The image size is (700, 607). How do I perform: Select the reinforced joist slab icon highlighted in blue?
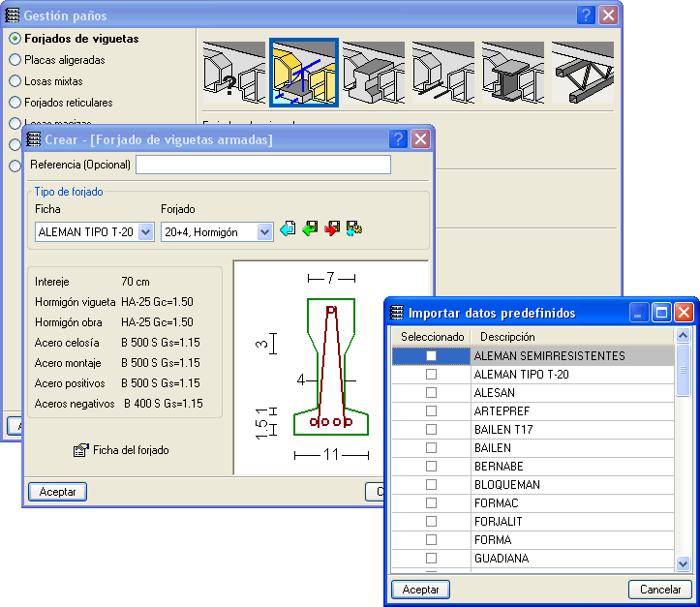click(304, 73)
